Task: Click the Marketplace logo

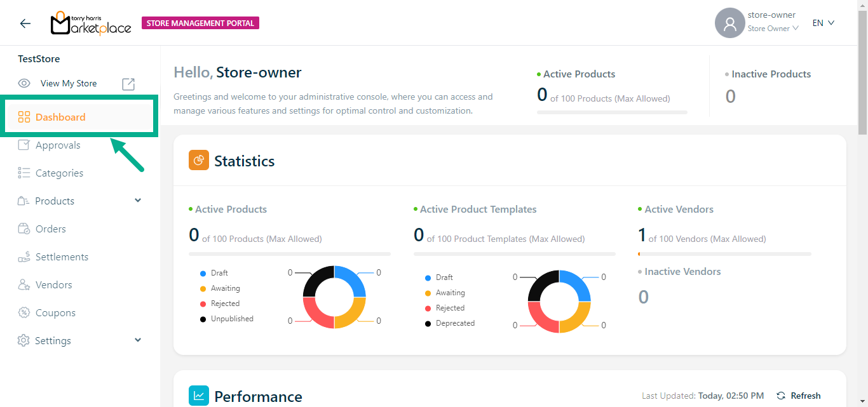Action: point(91,23)
